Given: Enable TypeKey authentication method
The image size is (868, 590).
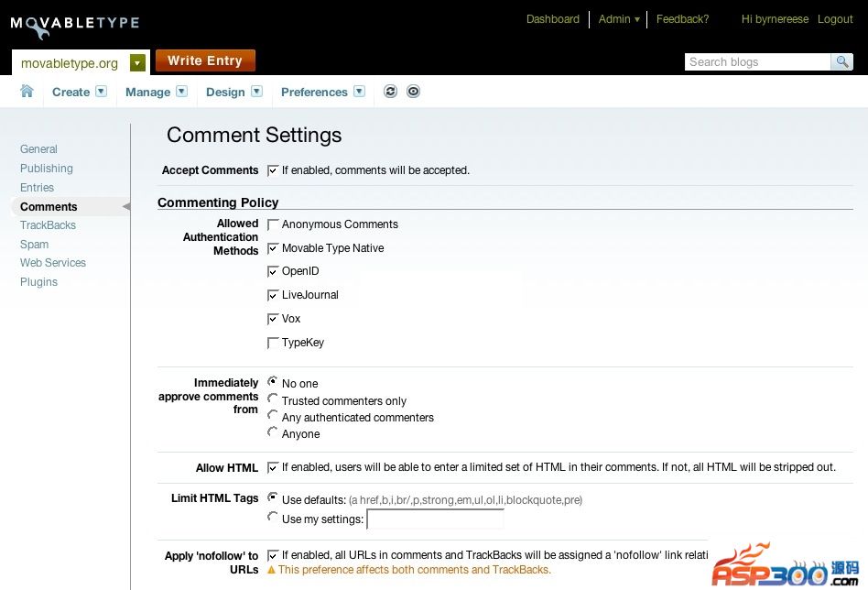Looking at the screenshot, I should pos(273,343).
